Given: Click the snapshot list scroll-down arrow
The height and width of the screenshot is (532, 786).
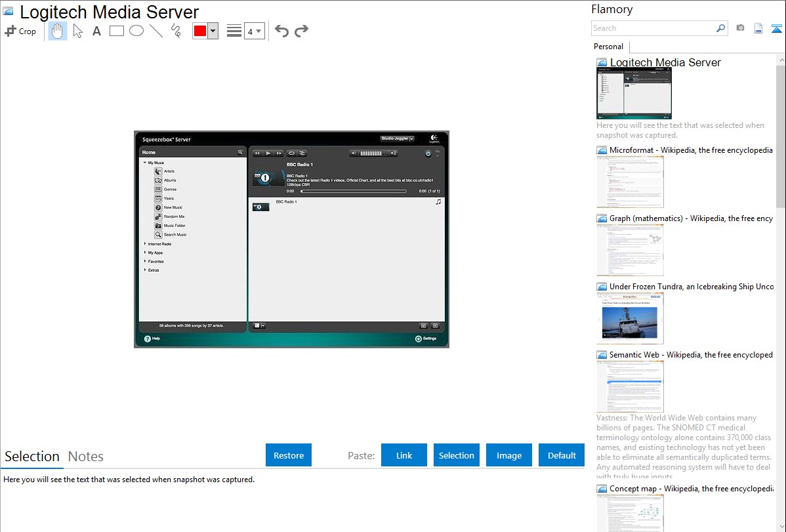Looking at the screenshot, I should (x=781, y=526).
